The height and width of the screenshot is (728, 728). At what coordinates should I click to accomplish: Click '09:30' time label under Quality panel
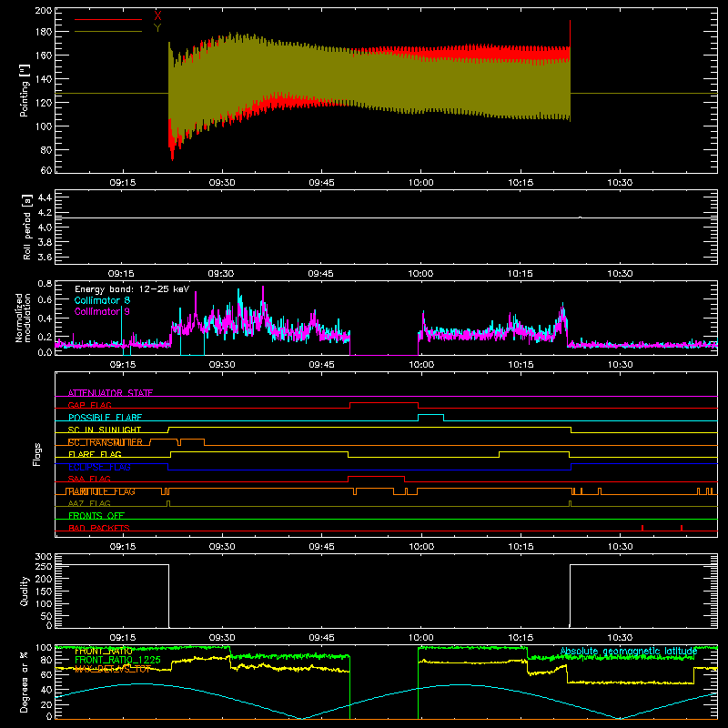pyautogui.click(x=221, y=638)
